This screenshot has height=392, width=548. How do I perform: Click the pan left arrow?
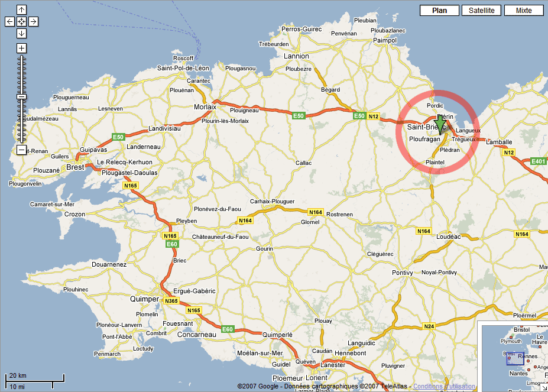pos(10,22)
